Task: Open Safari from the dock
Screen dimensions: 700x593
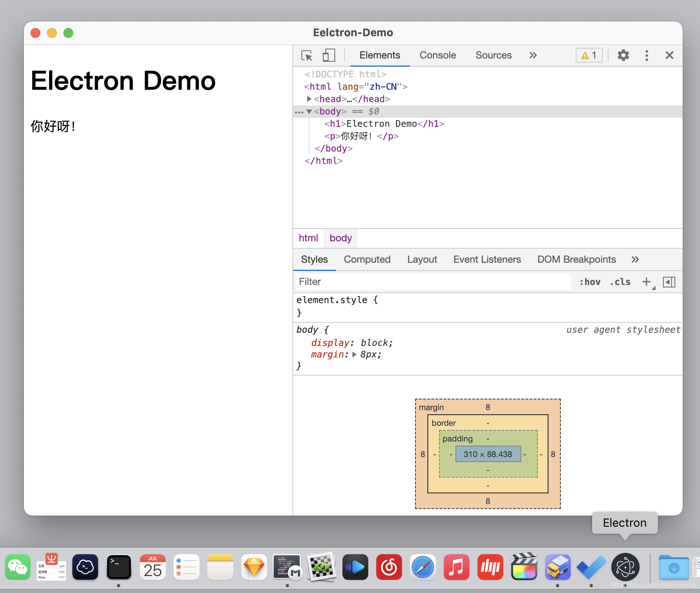Action: (x=423, y=567)
